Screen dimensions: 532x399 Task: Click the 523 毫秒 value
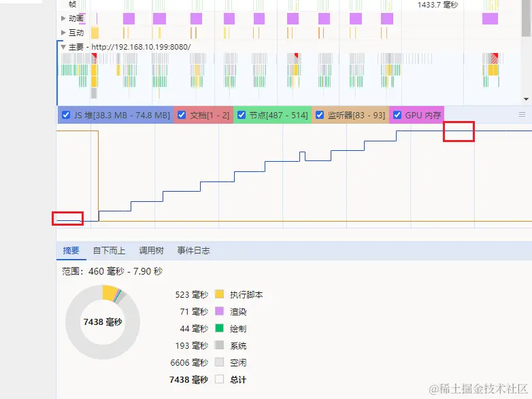point(192,294)
